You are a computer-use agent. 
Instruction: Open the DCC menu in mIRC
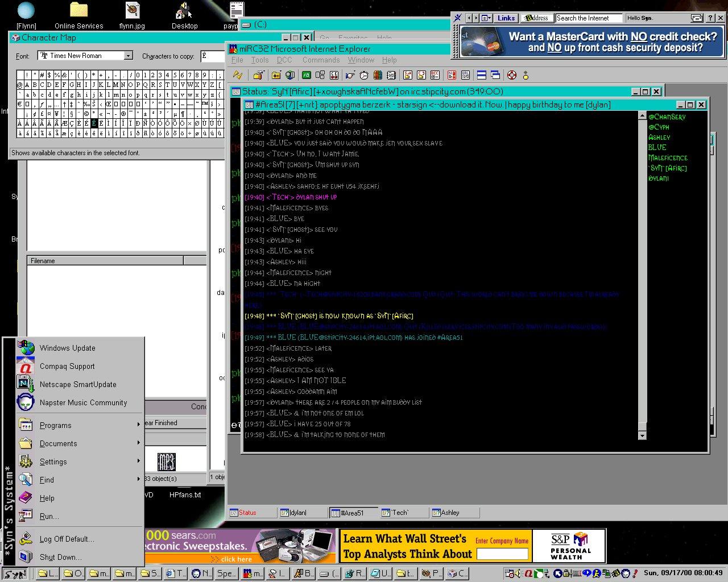[x=284, y=60]
